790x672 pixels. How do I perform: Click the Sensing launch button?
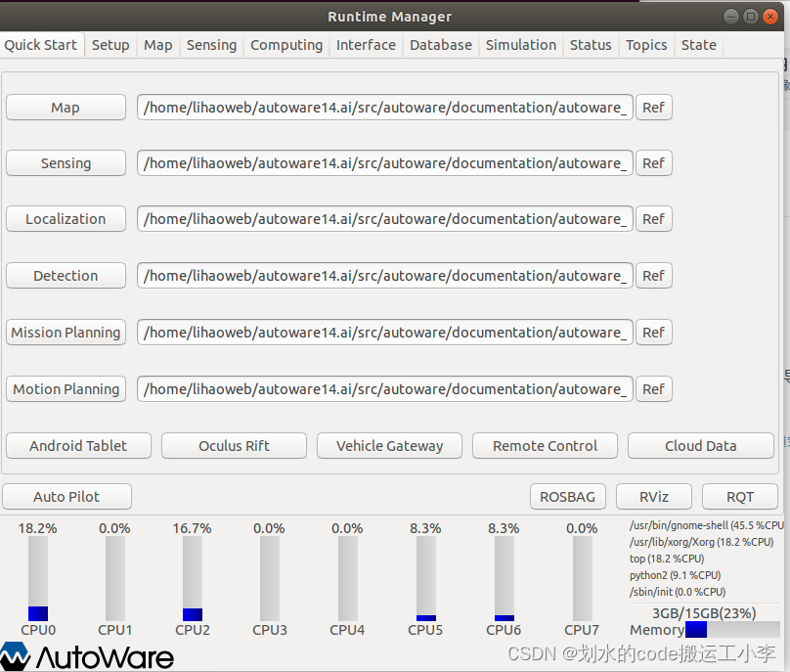coord(66,163)
